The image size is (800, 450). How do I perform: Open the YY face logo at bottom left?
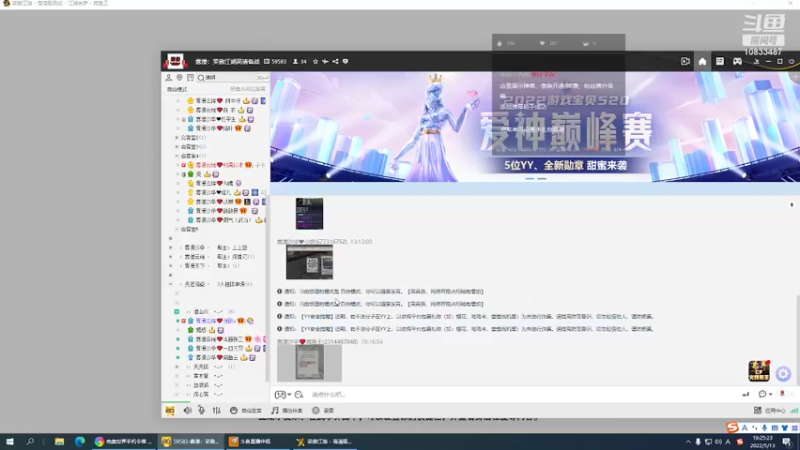170,410
